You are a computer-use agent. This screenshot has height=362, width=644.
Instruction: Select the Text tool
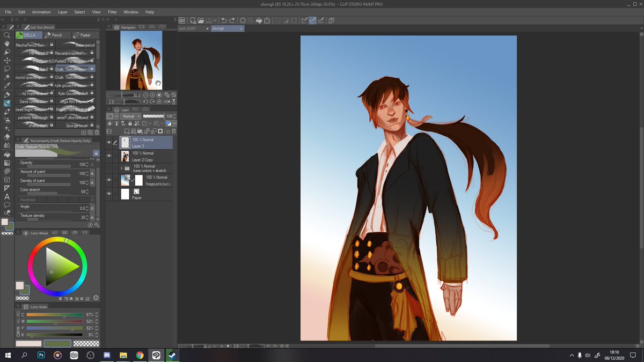tap(7, 196)
